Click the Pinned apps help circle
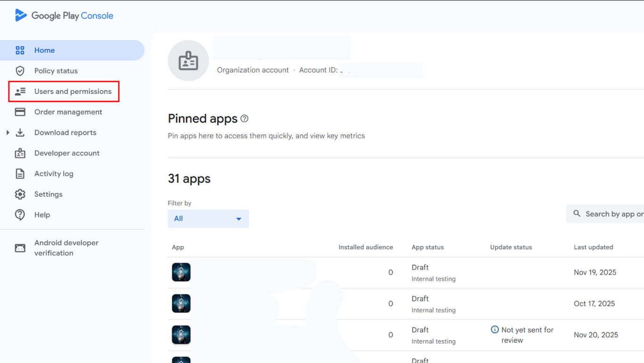 (244, 118)
